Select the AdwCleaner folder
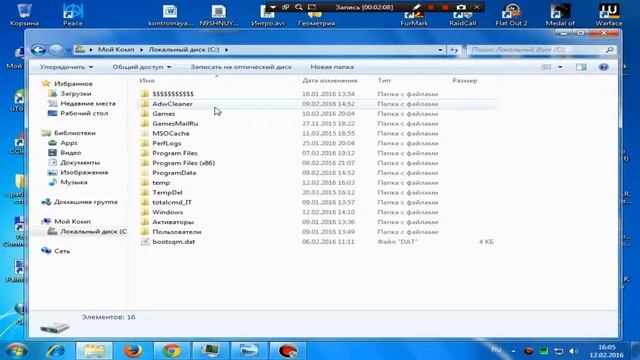Screen dimensions: 640x360 pyautogui.click(x=172, y=104)
